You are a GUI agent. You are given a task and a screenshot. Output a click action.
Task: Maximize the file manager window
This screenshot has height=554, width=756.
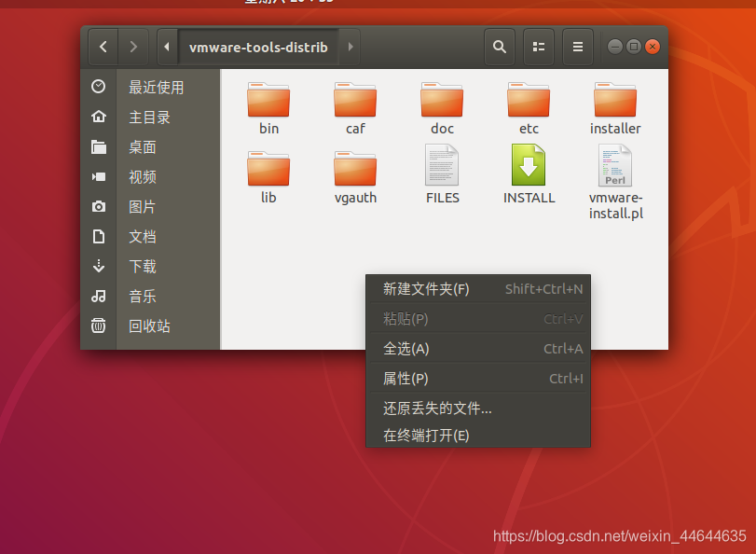pos(634,47)
